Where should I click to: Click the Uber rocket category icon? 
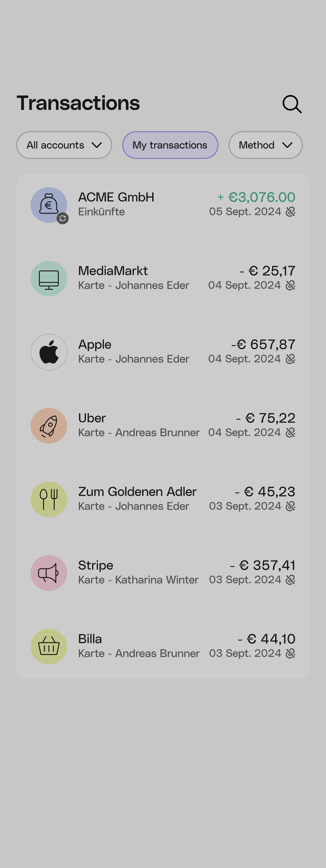(49, 426)
